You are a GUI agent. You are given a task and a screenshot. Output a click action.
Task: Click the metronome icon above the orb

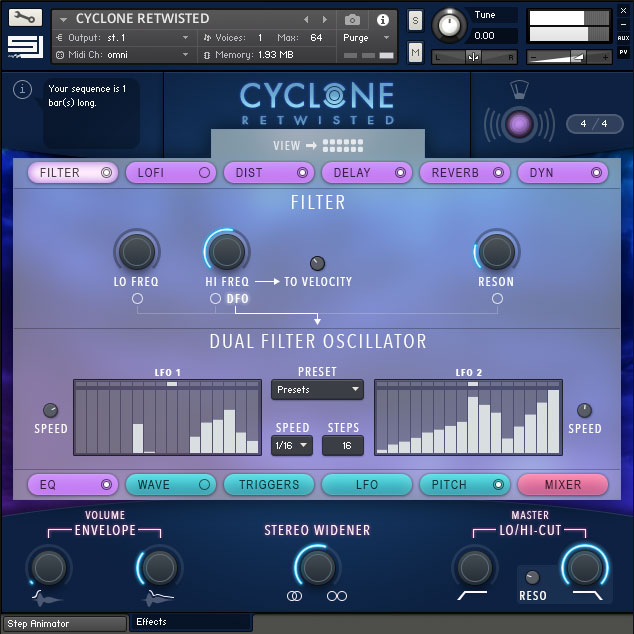click(x=518, y=90)
